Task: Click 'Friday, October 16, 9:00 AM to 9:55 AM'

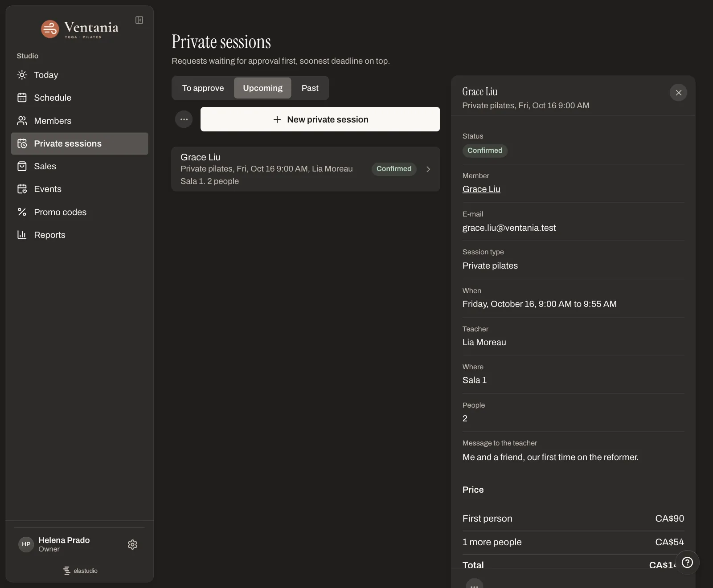Action: point(540,304)
